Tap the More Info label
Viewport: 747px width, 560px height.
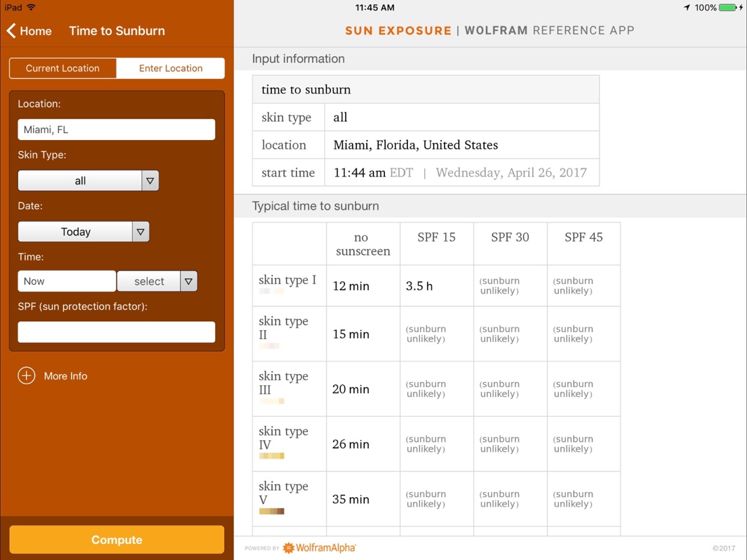66,376
